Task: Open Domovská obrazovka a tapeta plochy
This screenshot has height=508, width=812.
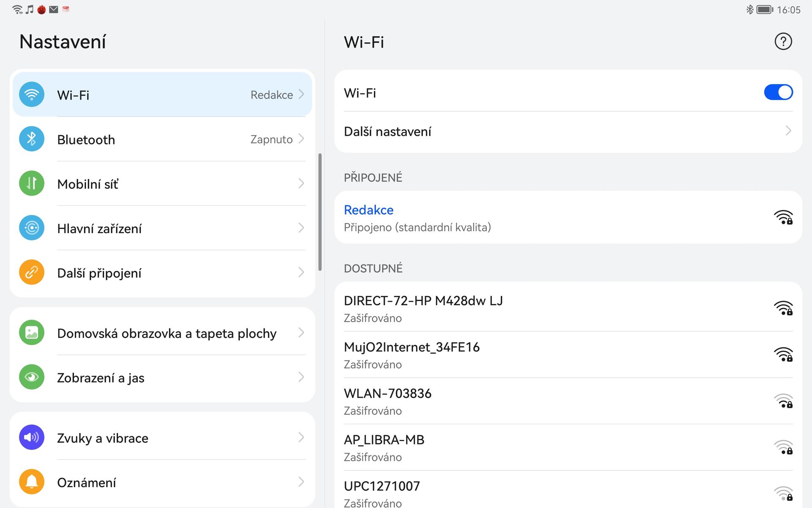Action: 162,333
